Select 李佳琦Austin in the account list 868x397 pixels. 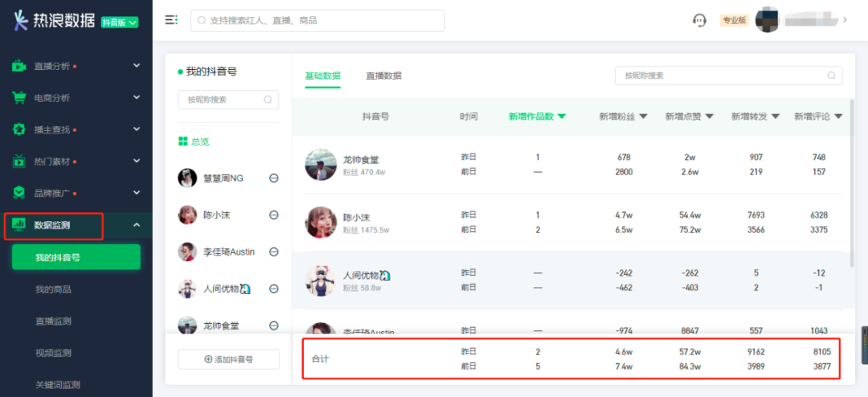229,252
